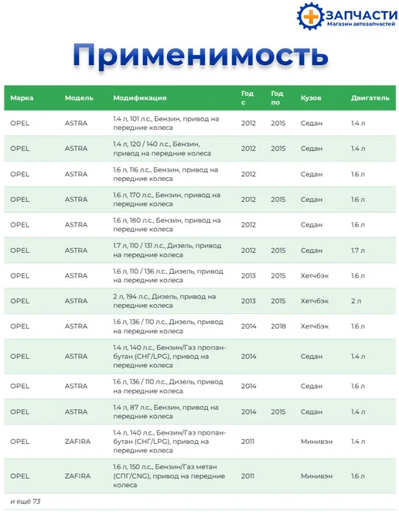
Task: Click the 2 л, 194 л.с. Дизель row
Action: pyautogui.click(x=199, y=301)
